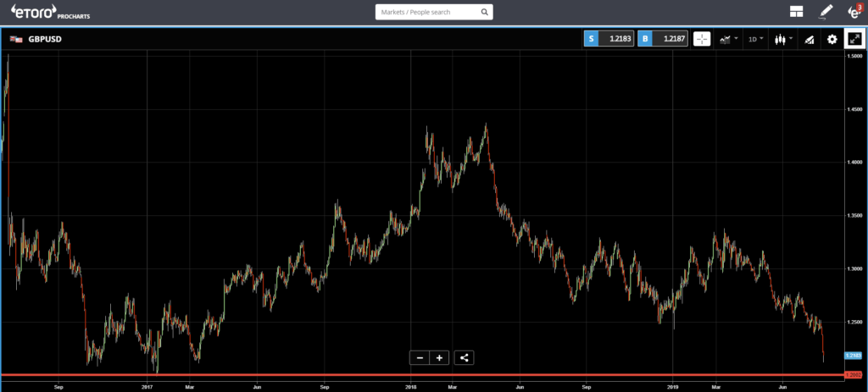Zoom in the chart with plus button

coord(439,358)
